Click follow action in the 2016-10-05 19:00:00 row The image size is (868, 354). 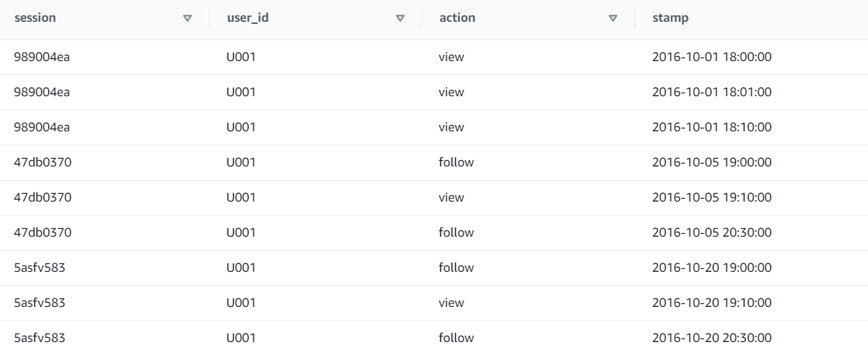tap(456, 162)
